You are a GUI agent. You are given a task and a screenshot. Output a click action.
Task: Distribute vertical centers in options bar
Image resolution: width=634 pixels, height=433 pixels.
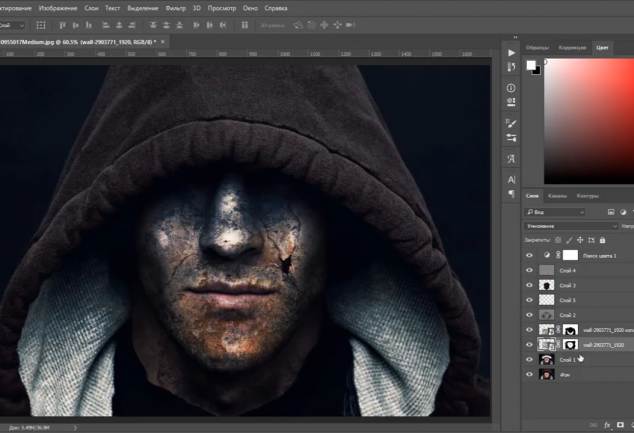166,25
